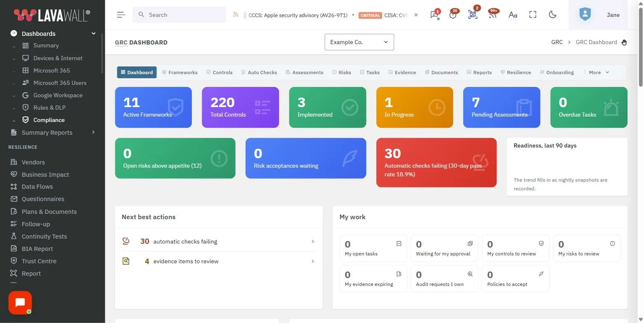Open the timer icon with badge 20
Viewport: 644px width, 323px height.
(453, 15)
